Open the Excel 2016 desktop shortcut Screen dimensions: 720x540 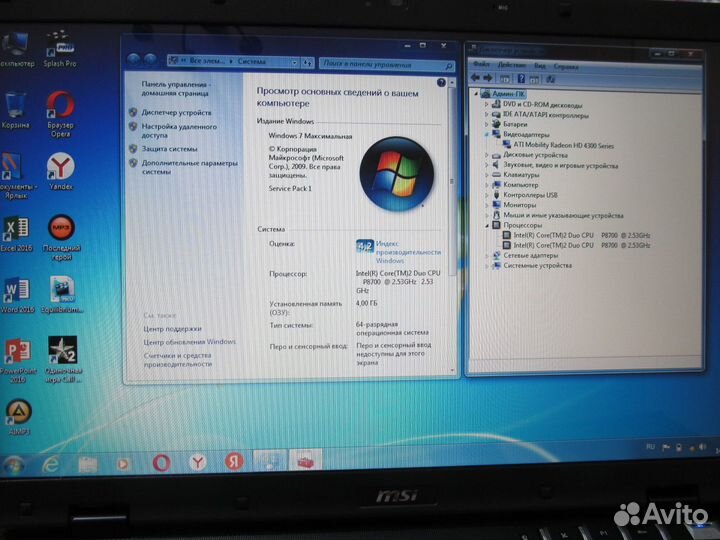point(16,233)
